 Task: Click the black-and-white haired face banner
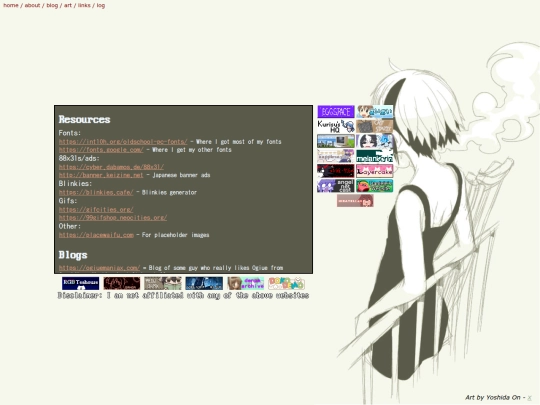point(375,141)
